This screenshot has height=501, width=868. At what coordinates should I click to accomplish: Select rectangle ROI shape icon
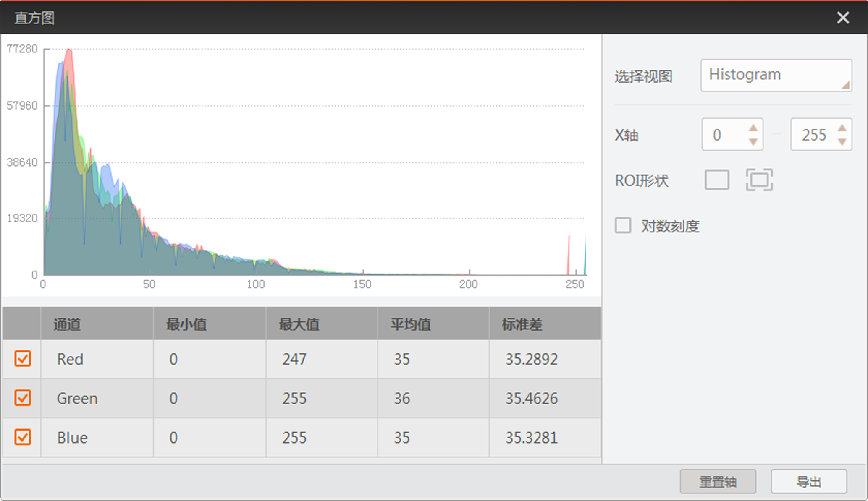pos(716,180)
